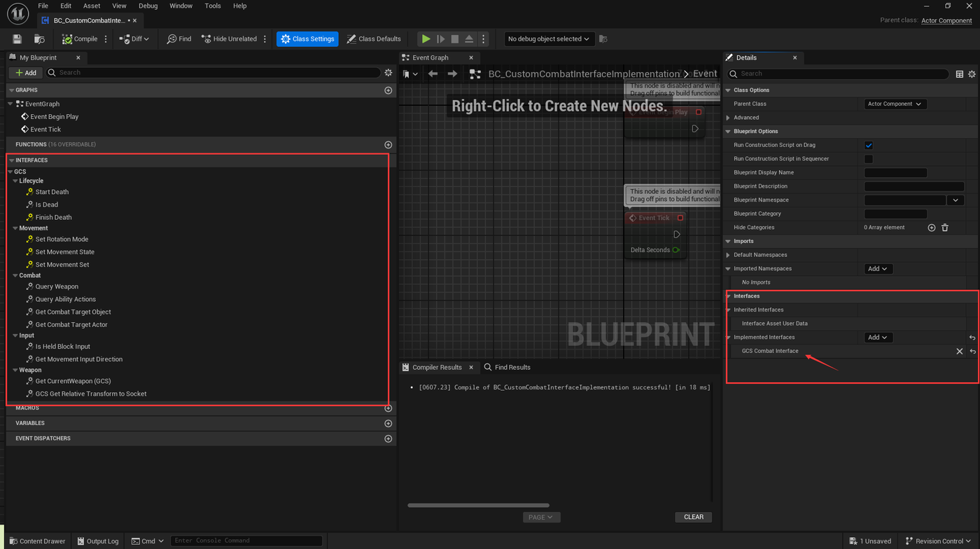This screenshot has height=549, width=980.
Task: Open the Blueprint Namespace dropdown arrow
Action: pyautogui.click(x=956, y=200)
